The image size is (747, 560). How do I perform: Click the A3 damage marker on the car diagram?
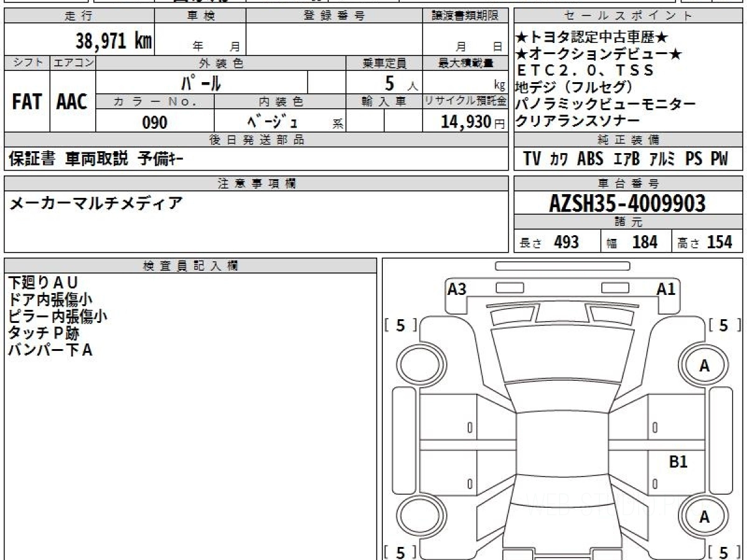point(457,289)
